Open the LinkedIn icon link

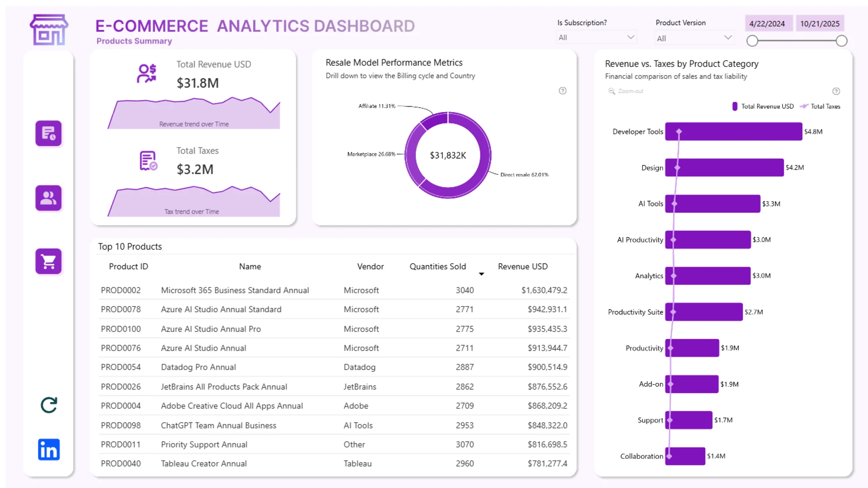49,450
